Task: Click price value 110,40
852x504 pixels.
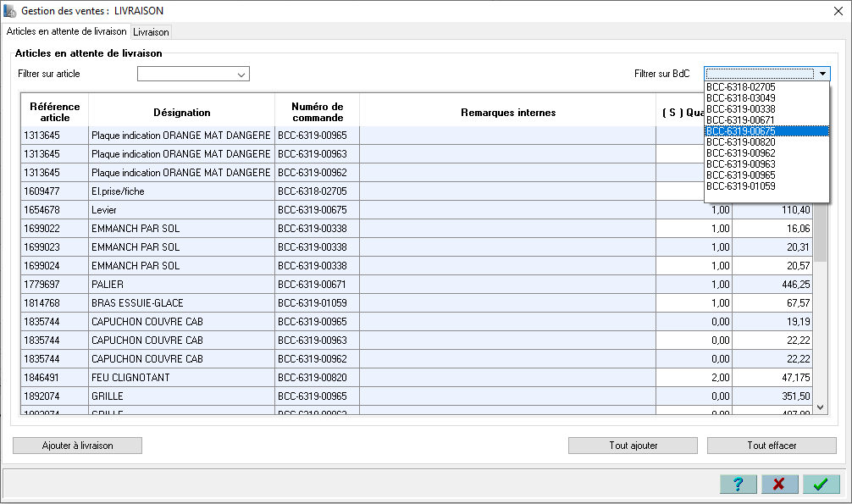Action: (x=772, y=210)
